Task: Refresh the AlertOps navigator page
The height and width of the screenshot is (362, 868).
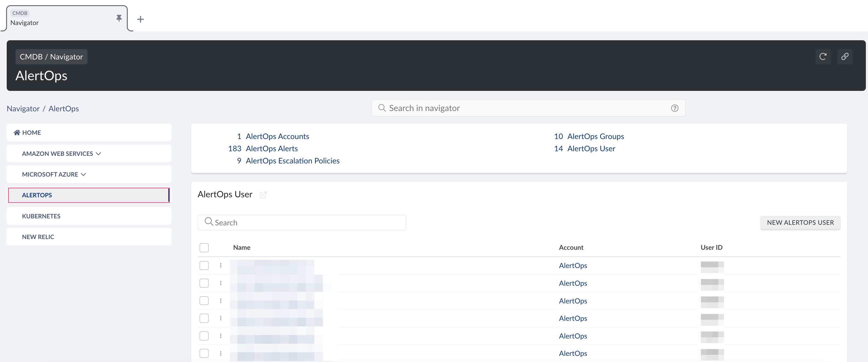Action: pos(823,56)
